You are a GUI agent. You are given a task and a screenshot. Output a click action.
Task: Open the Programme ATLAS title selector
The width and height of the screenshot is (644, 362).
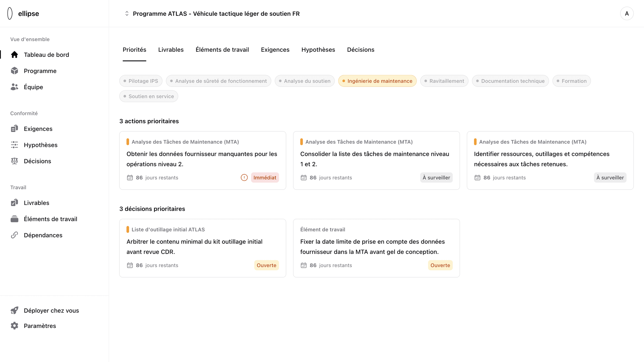point(216,13)
